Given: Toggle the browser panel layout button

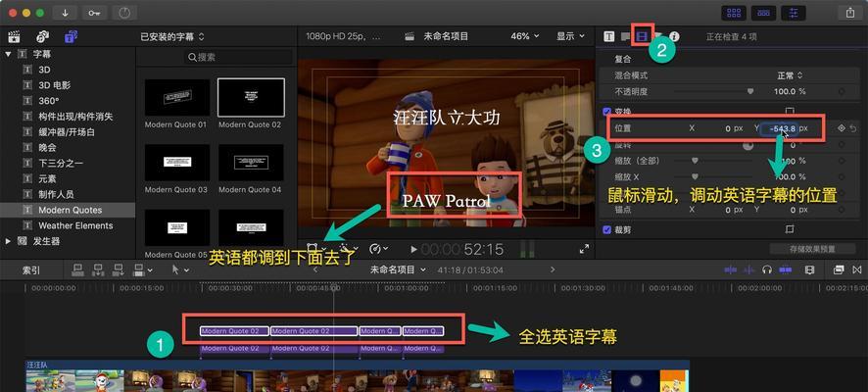Looking at the screenshot, I should (x=734, y=12).
